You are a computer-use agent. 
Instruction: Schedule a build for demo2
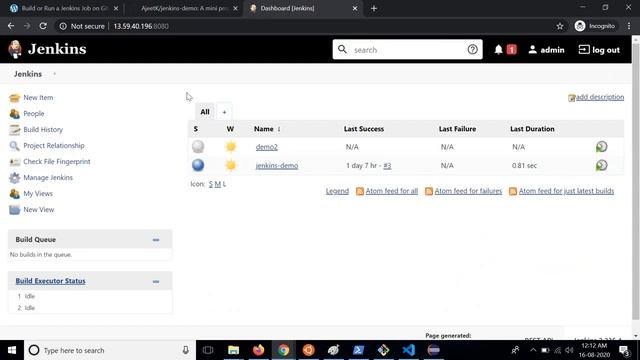pos(601,147)
